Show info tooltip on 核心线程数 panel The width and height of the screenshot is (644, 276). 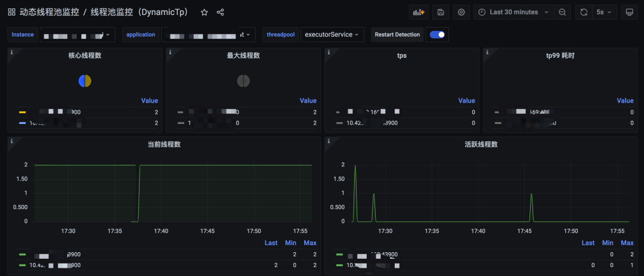click(x=11, y=52)
